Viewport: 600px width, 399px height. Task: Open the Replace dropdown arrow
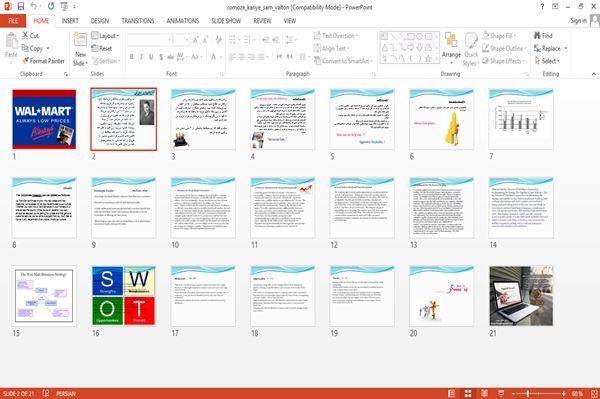click(566, 49)
